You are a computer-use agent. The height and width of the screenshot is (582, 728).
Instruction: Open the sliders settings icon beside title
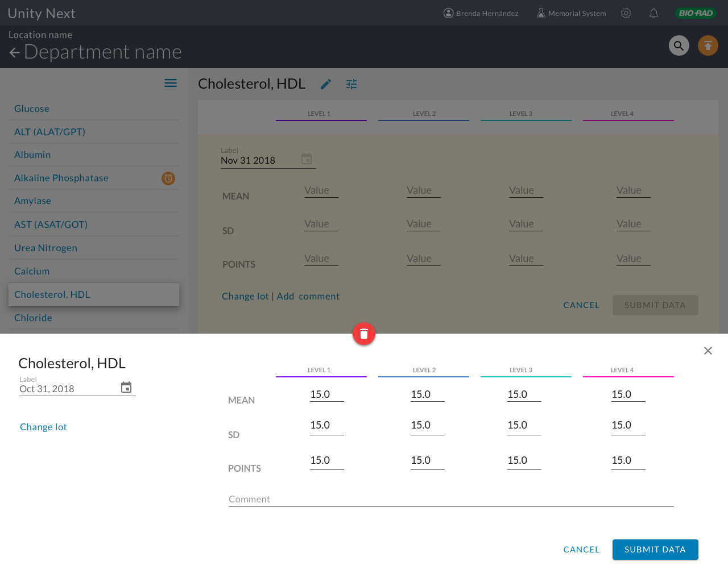coord(351,84)
